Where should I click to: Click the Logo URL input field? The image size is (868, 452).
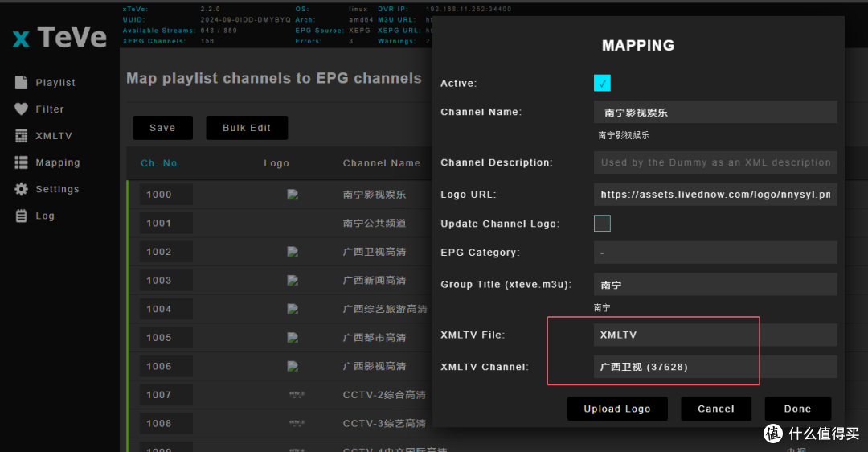pos(715,195)
